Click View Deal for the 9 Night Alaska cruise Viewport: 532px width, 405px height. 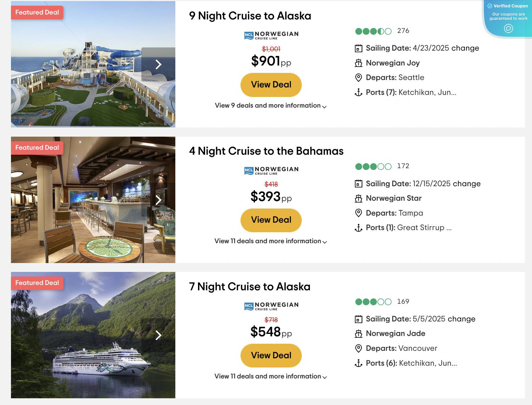[271, 85]
